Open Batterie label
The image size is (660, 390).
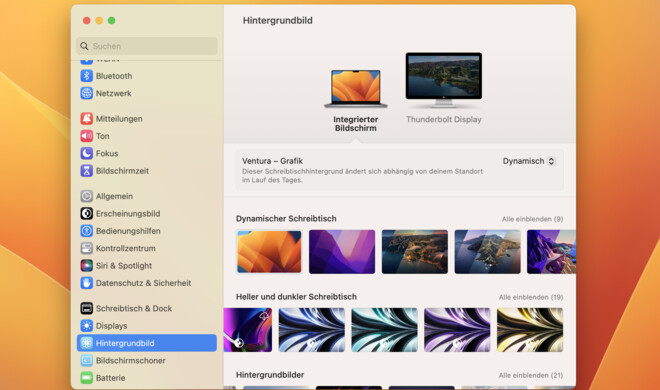tap(110, 378)
